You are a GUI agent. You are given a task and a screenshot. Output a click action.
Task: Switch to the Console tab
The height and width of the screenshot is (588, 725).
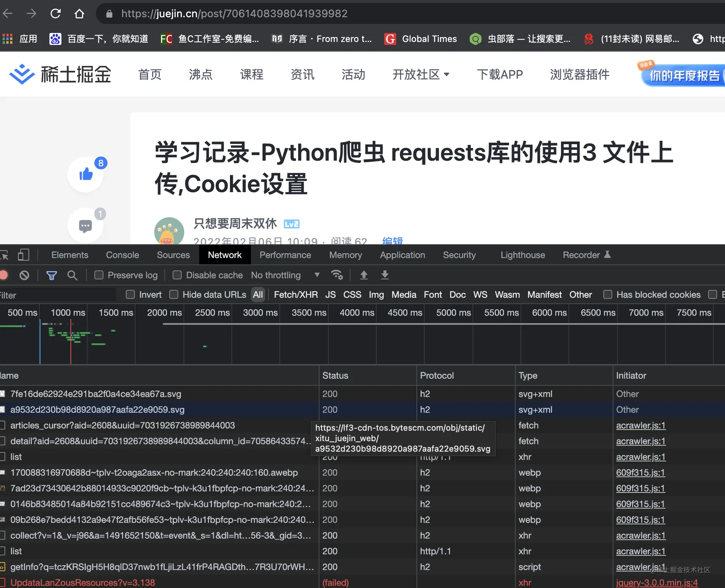click(122, 255)
